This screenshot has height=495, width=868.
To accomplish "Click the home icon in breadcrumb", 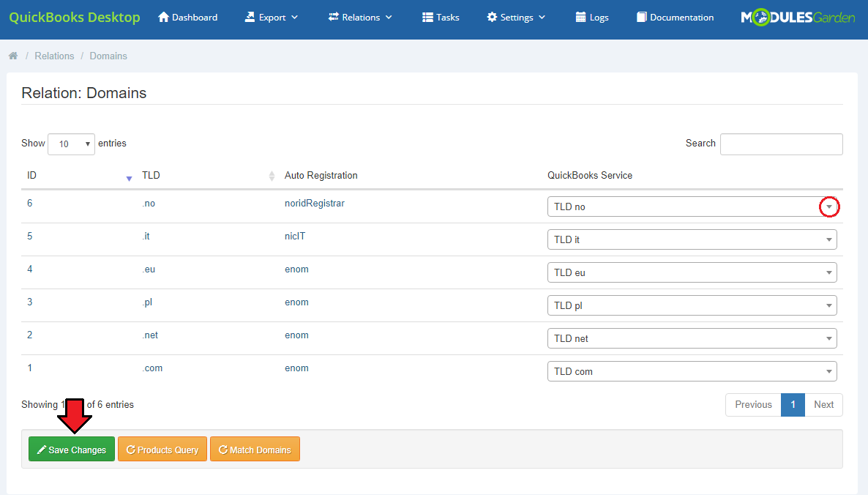I will (13, 56).
